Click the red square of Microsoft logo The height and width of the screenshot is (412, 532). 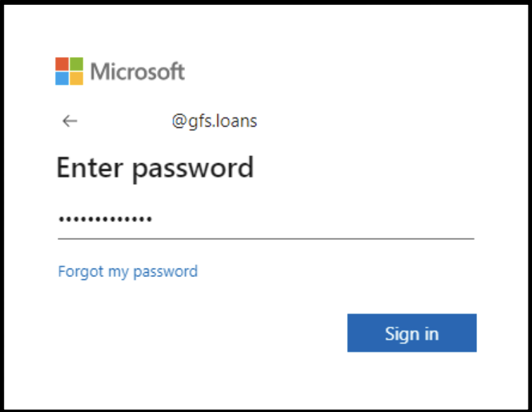pos(62,64)
